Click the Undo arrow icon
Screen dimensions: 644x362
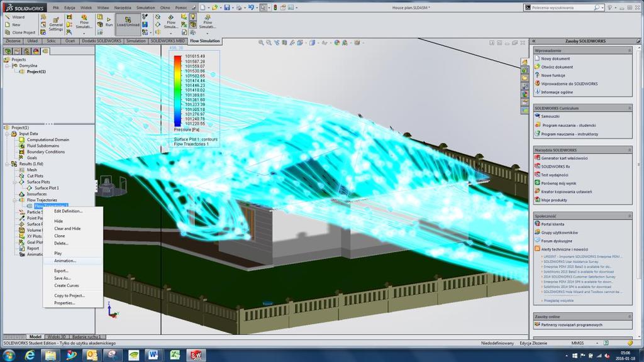point(250,8)
